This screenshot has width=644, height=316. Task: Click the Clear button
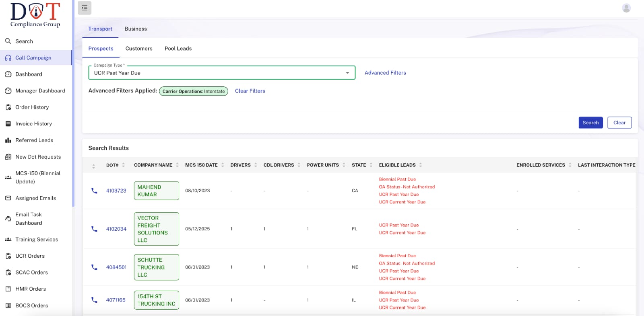619,123
